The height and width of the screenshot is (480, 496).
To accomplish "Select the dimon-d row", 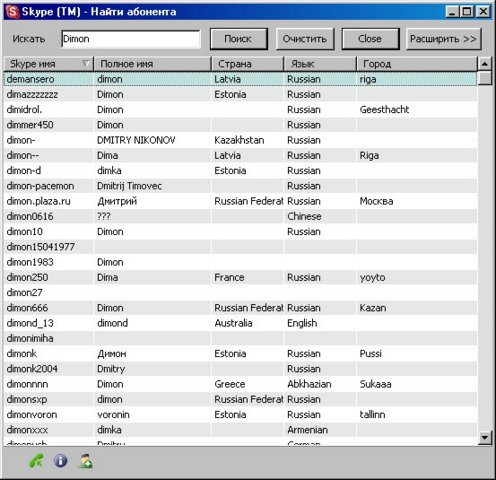I will tap(240, 171).
